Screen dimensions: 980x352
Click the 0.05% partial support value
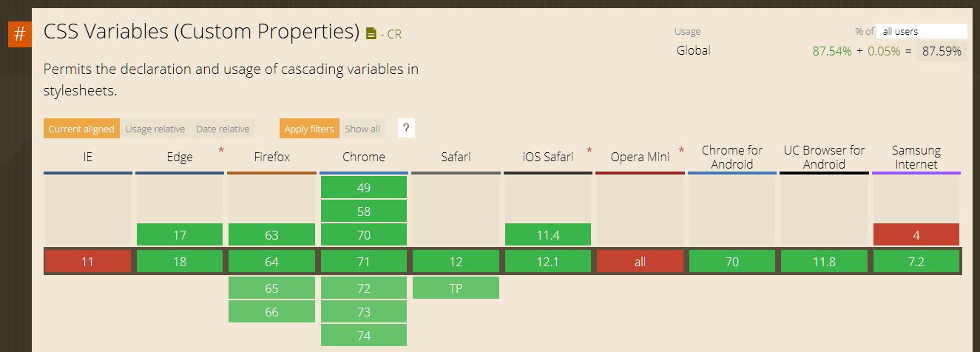tap(884, 51)
